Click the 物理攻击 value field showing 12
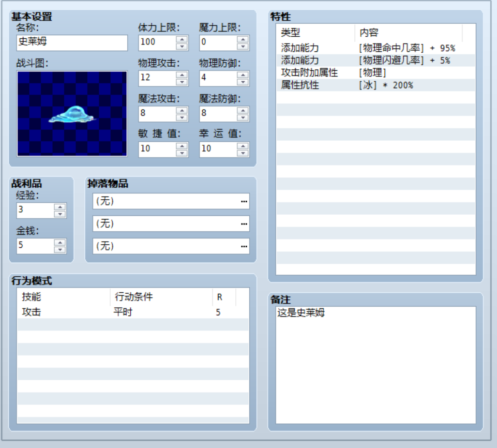This screenshot has width=497, height=448. [157, 78]
